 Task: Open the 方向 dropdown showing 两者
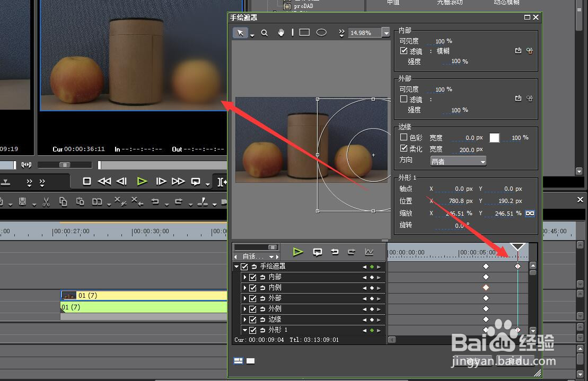pos(457,161)
